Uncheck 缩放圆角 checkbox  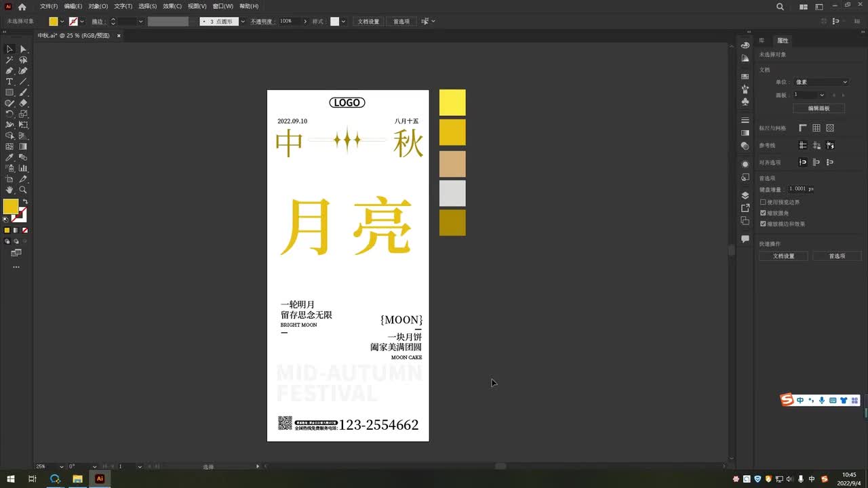pos(763,213)
